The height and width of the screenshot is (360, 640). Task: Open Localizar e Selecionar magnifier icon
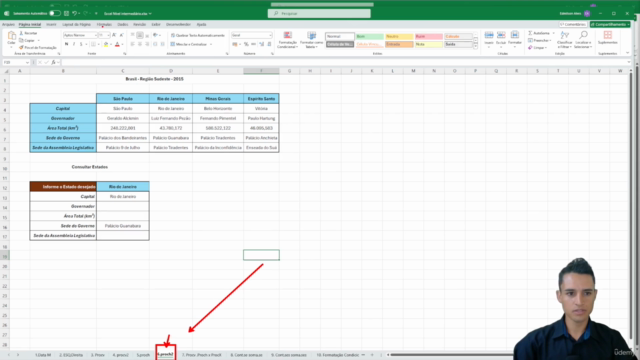click(583, 36)
